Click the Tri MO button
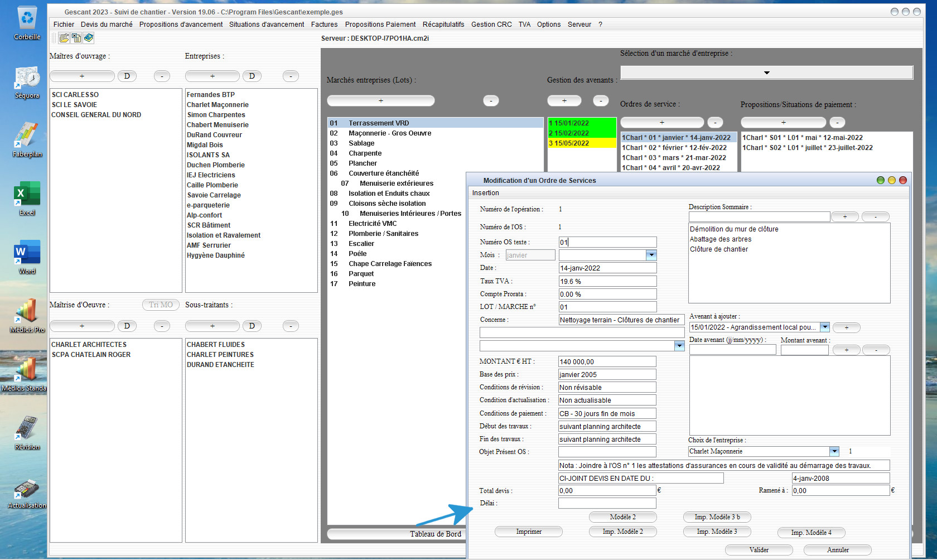Screen dimensions: 937x560 click(161, 305)
